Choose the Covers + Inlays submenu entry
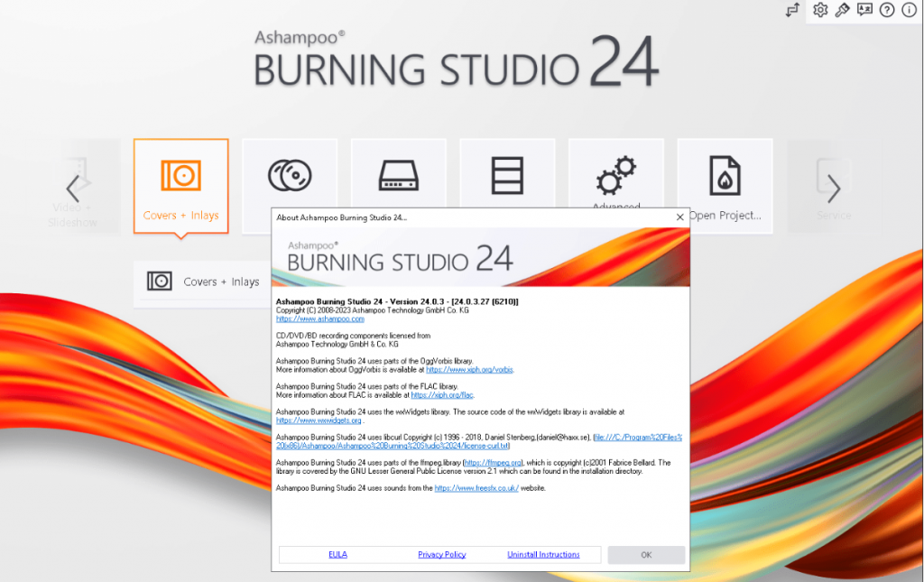The width and height of the screenshot is (924, 582). point(203,282)
